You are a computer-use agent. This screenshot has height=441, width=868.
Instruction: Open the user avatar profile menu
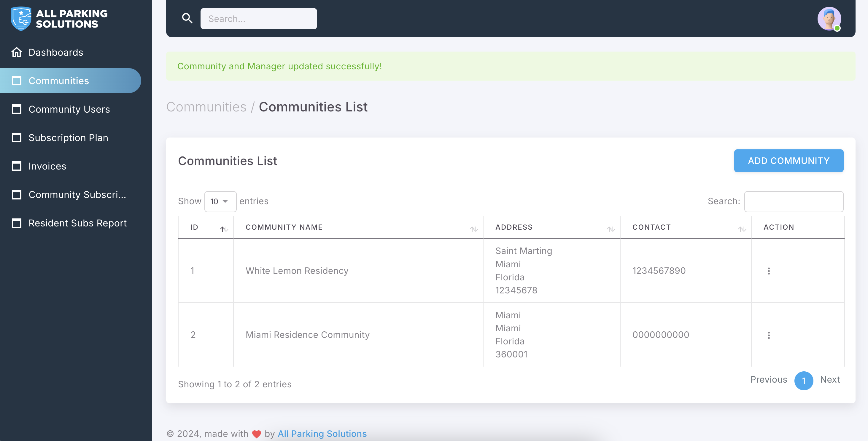tap(829, 19)
